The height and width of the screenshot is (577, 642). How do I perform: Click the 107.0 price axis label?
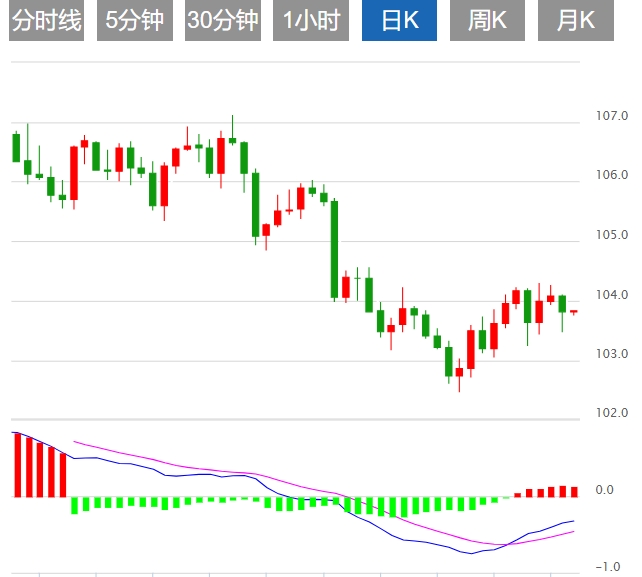point(611,117)
